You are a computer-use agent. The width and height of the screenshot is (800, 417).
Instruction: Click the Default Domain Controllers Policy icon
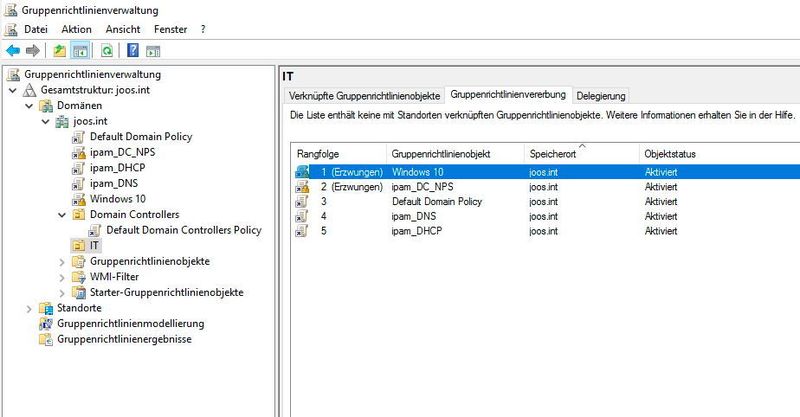tap(95, 230)
